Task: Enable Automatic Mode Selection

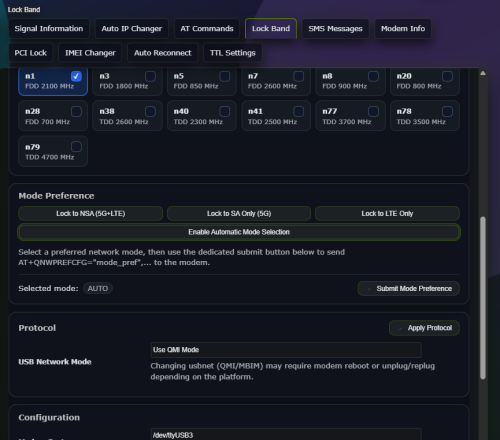Action: coord(239,232)
